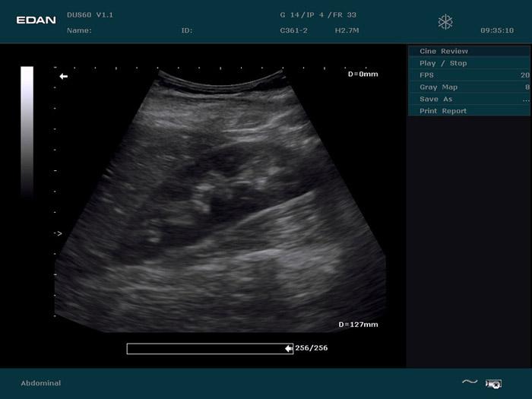532x399 pixels.
Task: Open the Gray Map setting
Action: coord(439,87)
